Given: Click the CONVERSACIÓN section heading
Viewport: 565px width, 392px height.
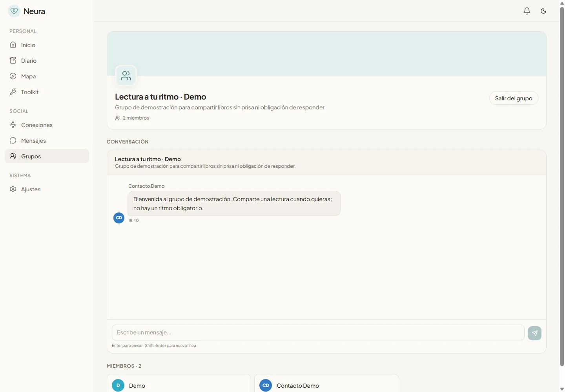Looking at the screenshot, I should pos(128,142).
